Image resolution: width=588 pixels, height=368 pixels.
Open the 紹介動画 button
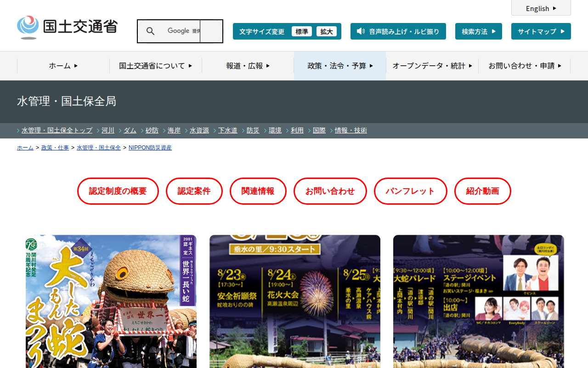(x=483, y=191)
